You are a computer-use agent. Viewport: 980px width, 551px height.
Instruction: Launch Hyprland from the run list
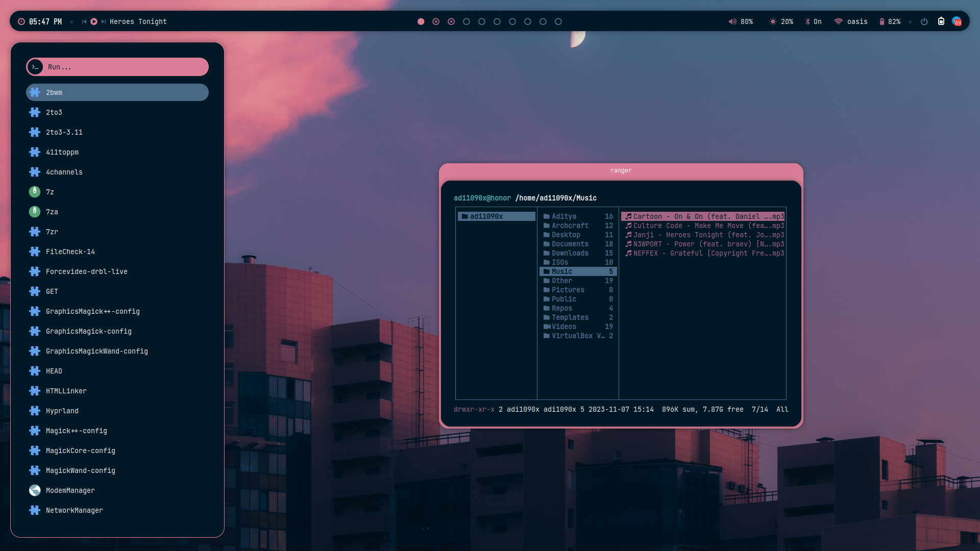pos(62,411)
